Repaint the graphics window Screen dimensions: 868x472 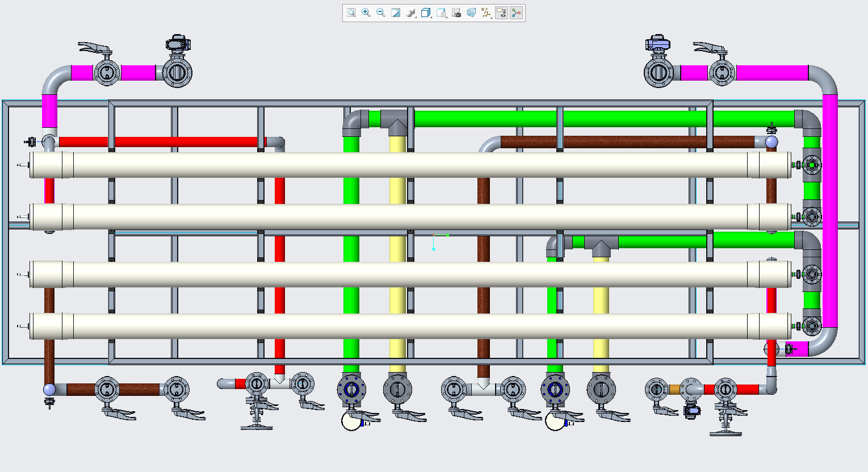point(396,12)
